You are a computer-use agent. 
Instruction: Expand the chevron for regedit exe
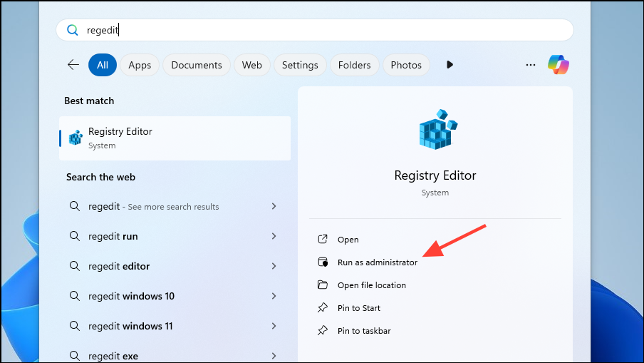[x=274, y=356]
